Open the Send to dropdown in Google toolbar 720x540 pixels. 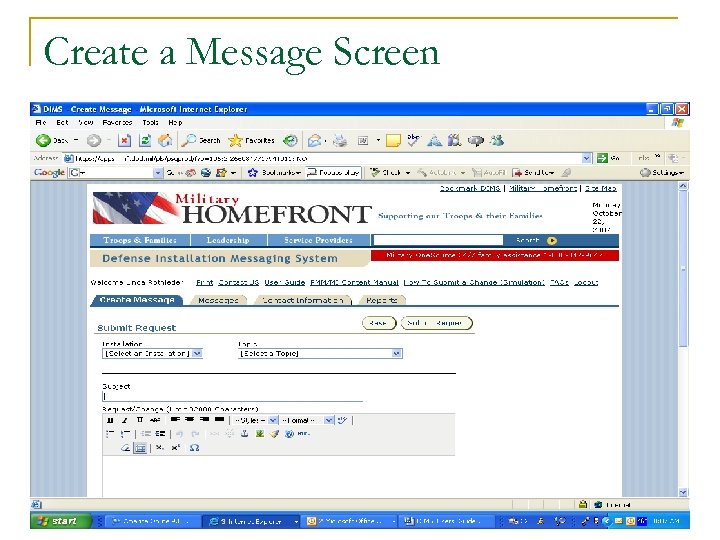[x=533, y=173]
